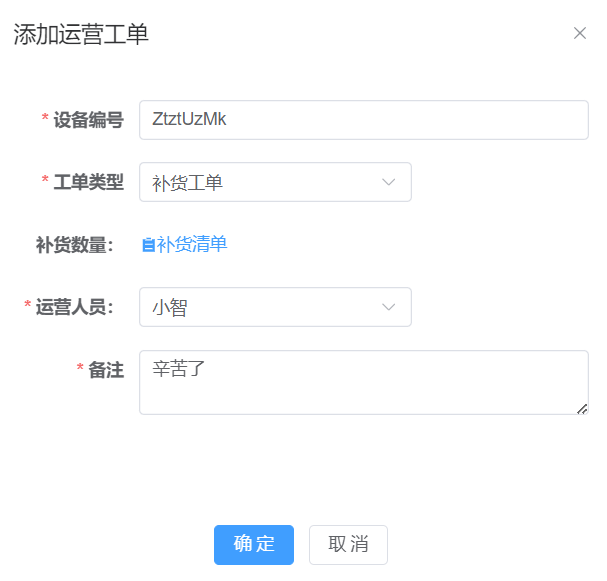Click the 设备编号 field label
Viewport: 607px width, 581px height.
coord(89,120)
